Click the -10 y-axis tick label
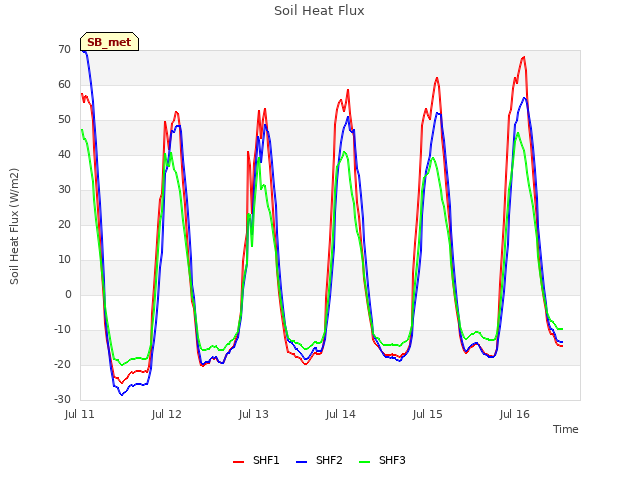 click(63, 329)
